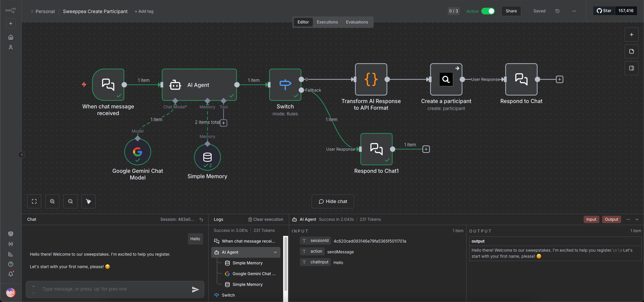Screen dimensions: 644x302
Task: Click the chat message input field
Action: pyautogui.click(x=115, y=289)
